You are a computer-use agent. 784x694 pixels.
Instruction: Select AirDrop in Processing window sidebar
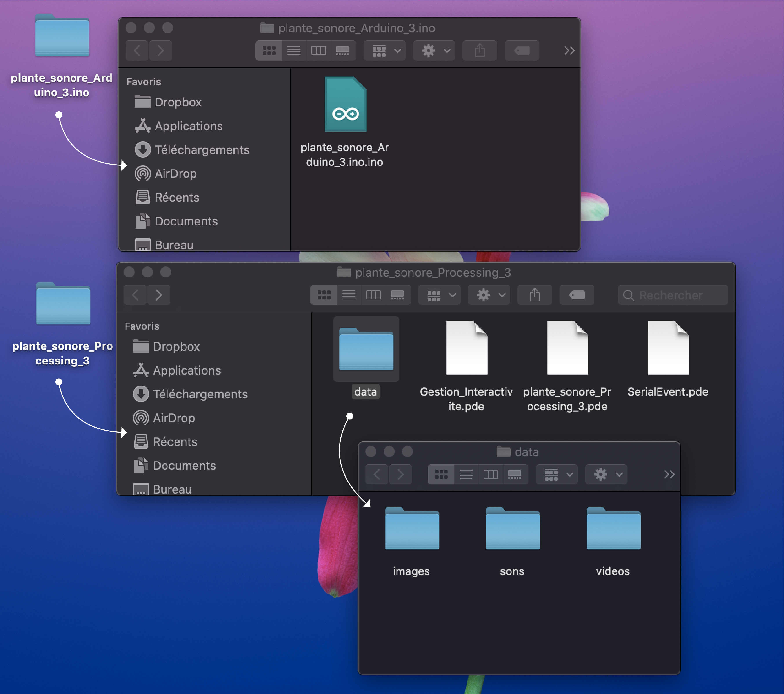point(173,418)
